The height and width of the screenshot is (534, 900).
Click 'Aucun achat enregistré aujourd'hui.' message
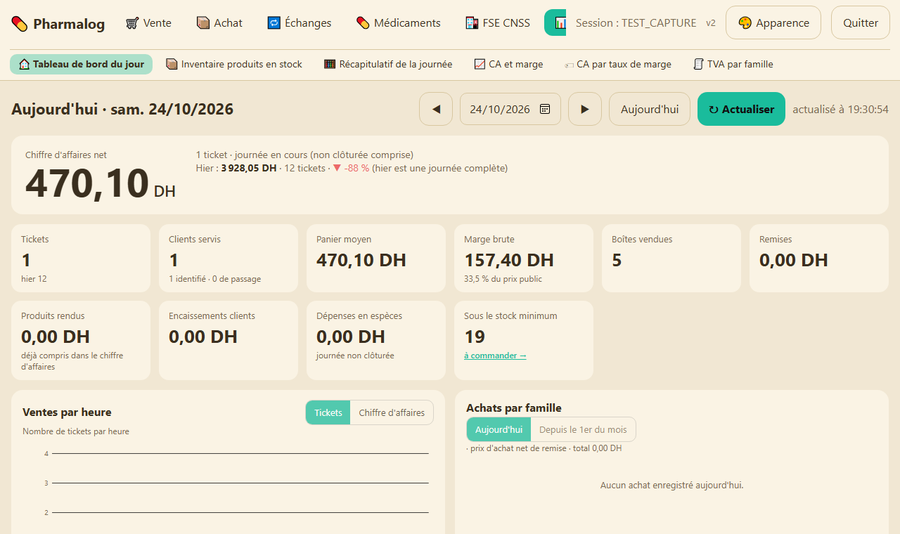tap(672, 485)
